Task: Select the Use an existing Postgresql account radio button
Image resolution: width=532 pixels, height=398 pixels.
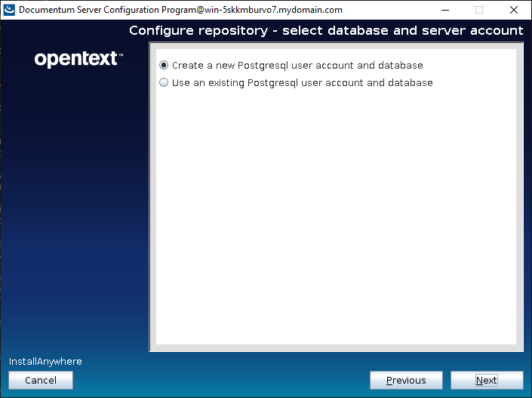Action: pos(164,83)
